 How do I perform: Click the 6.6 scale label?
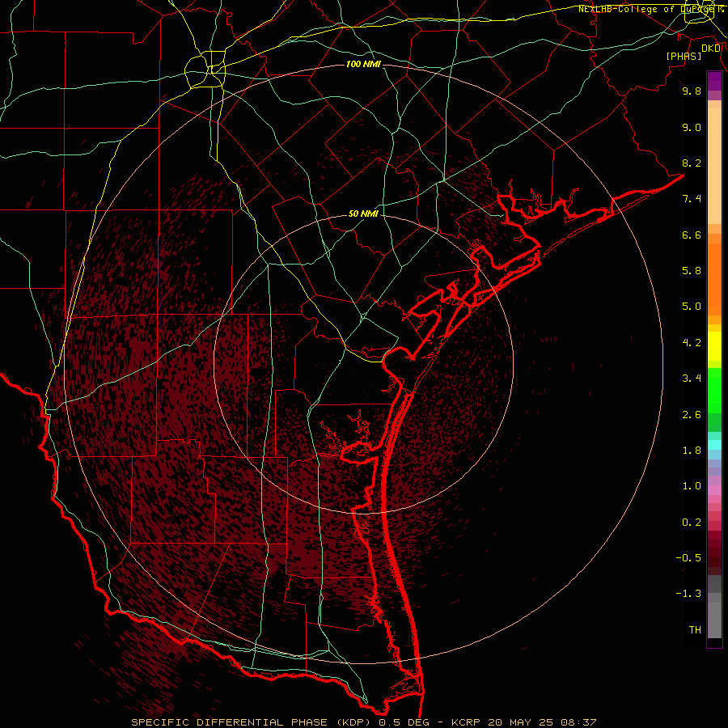(x=692, y=235)
